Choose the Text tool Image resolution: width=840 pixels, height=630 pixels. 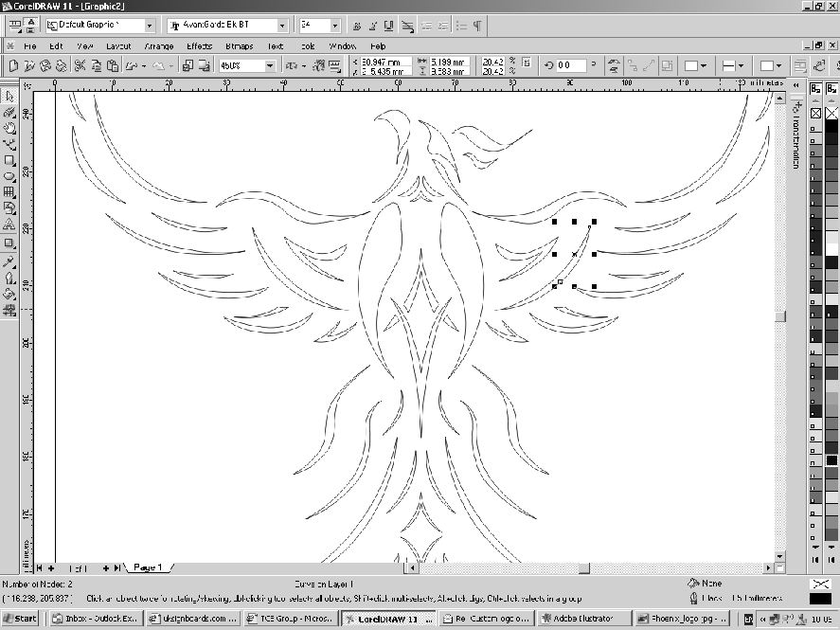9,225
